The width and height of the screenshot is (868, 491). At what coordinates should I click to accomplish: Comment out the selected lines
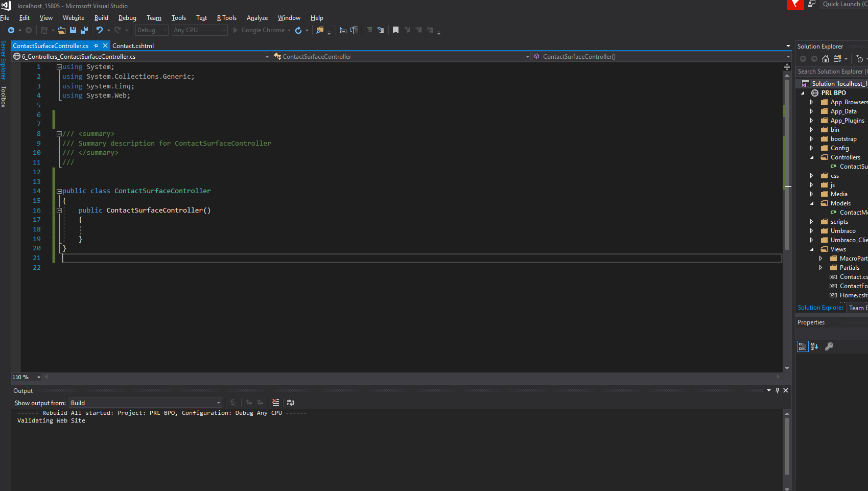tap(369, 30)
